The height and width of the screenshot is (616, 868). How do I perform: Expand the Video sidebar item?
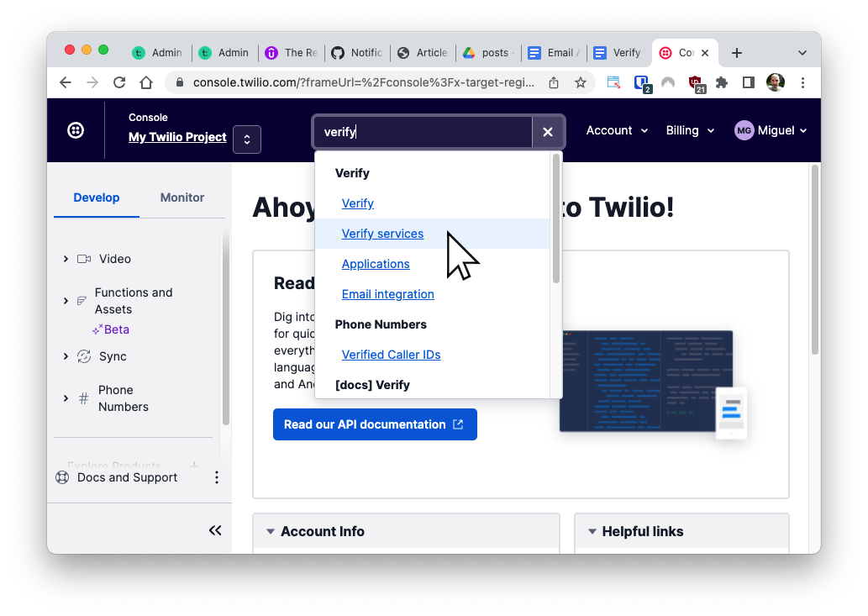click(66, 259)
